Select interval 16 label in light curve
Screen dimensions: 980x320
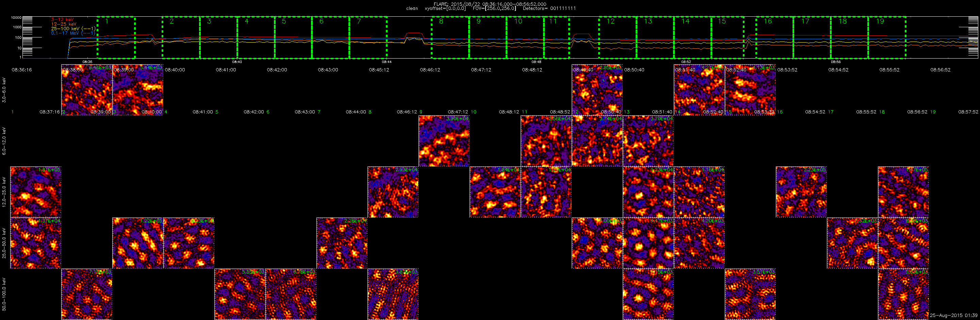tap(768, 21)
